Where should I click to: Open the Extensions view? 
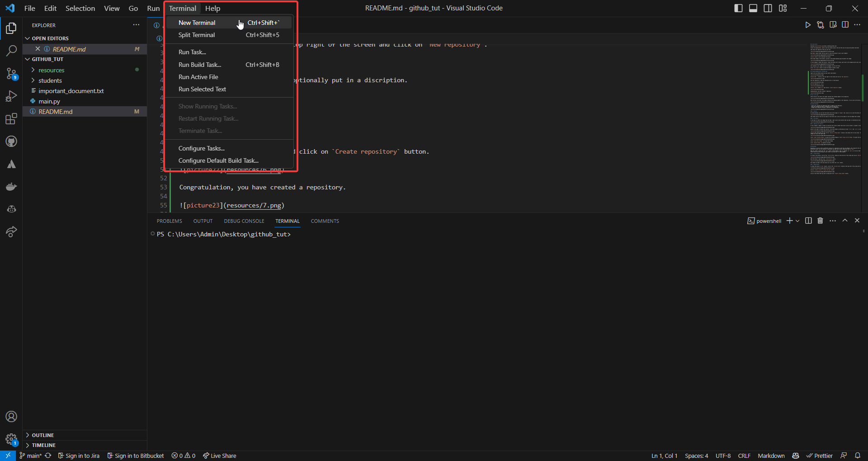click(x=11, y=119)
